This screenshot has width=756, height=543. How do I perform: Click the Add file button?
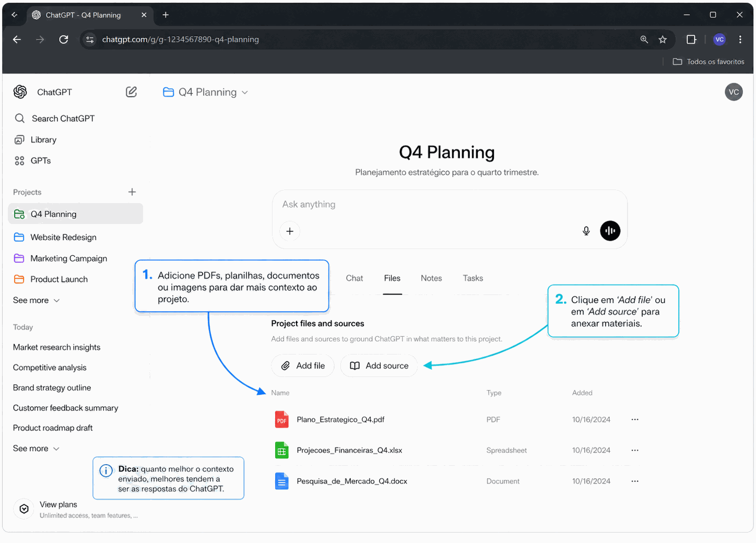tap(303, 366)
